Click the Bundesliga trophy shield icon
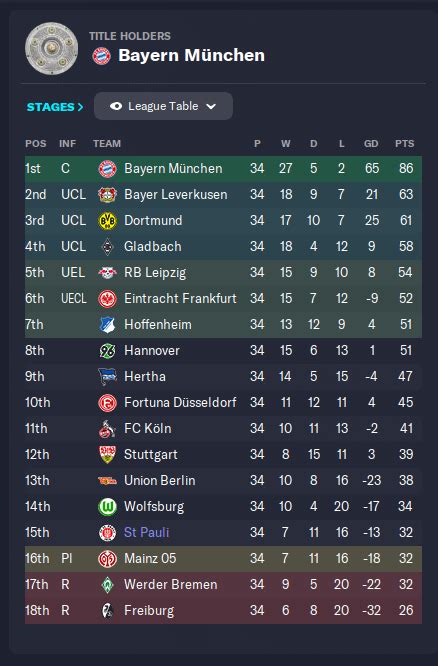Viewport: 438px width, 666px height. point(51,48)
